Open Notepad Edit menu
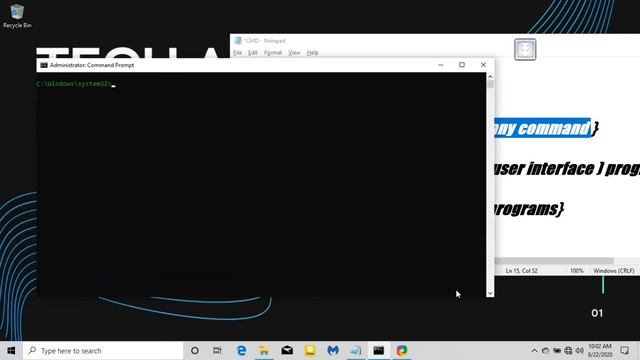 (253, 53)
